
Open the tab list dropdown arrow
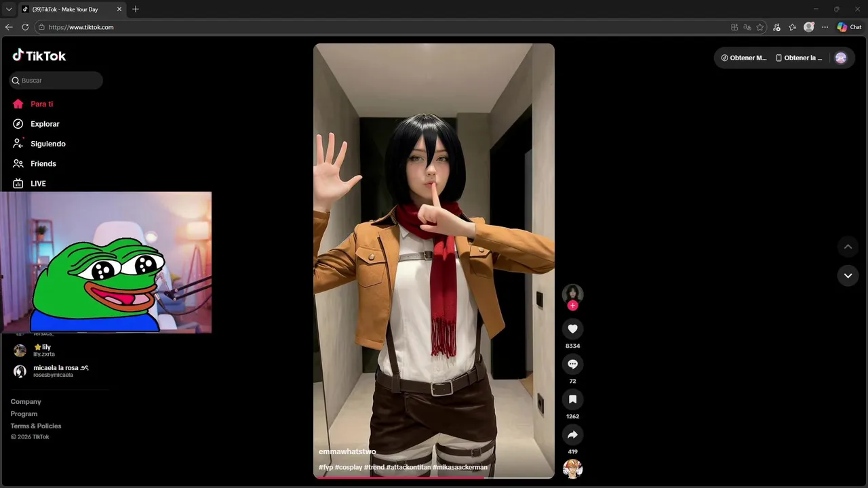pos(9,9)
